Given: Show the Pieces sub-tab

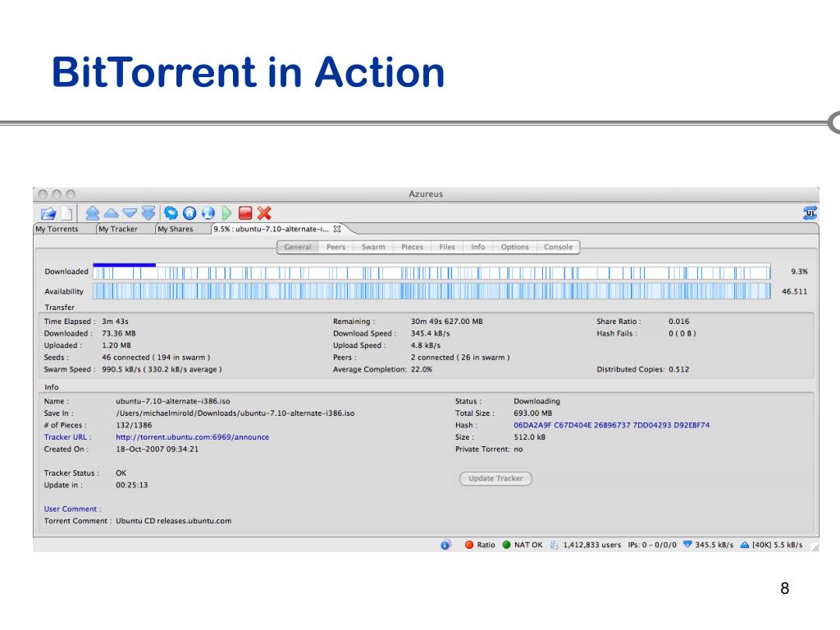Looking at the screenshot, I should click(x=412, y=247).
